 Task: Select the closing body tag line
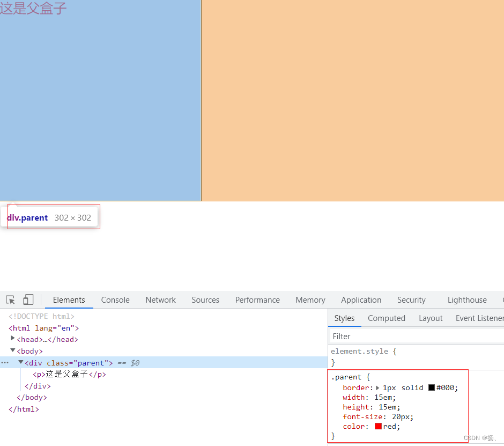click(32, 397)
